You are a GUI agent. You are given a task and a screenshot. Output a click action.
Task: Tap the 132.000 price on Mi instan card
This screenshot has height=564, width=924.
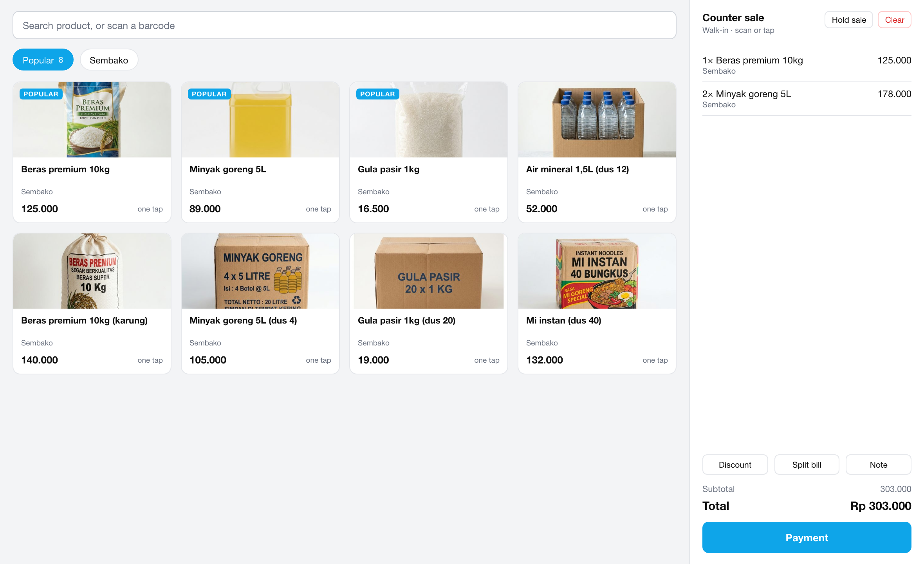[545, 360]
